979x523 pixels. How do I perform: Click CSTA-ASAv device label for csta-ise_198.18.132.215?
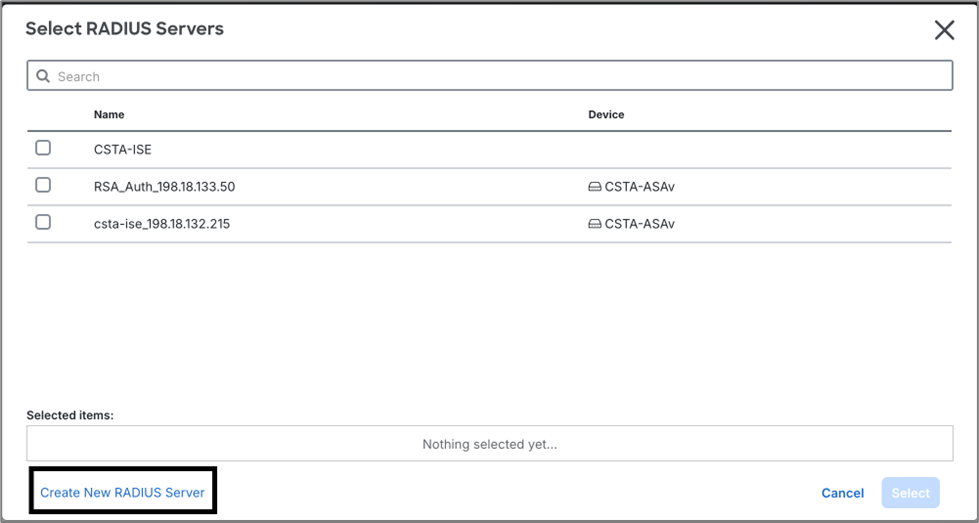point(639,225)
